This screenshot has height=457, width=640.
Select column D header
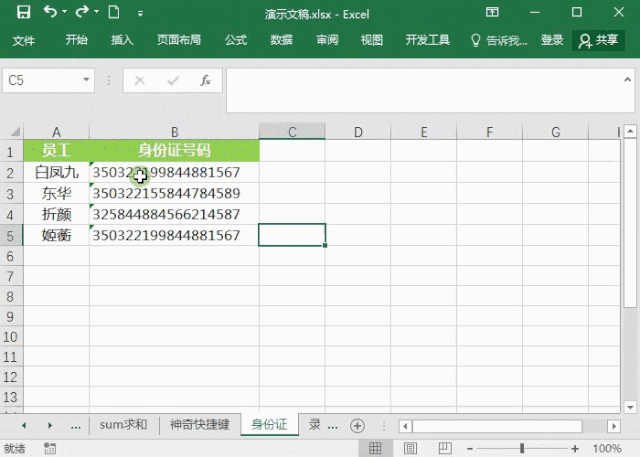click(358, 132)
